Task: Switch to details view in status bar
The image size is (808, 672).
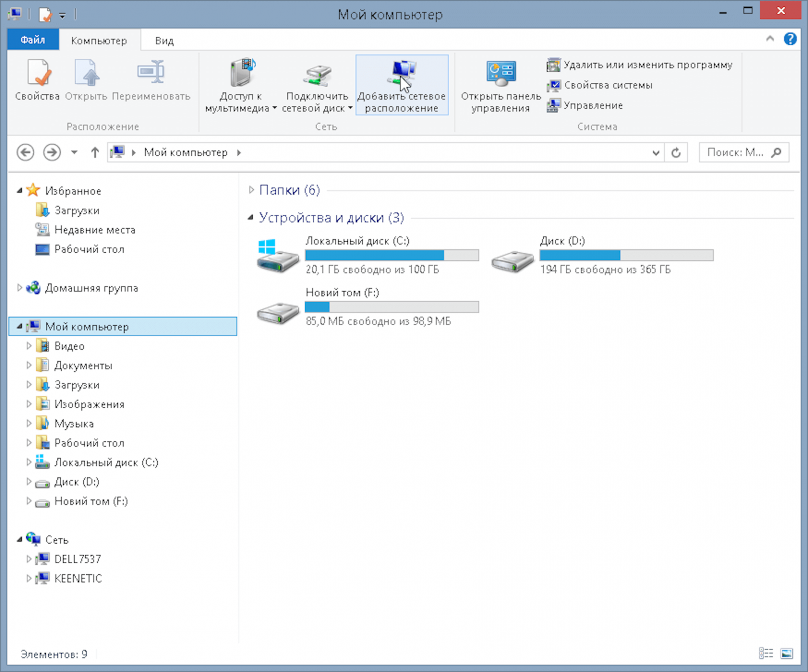Action: (765, 654)
